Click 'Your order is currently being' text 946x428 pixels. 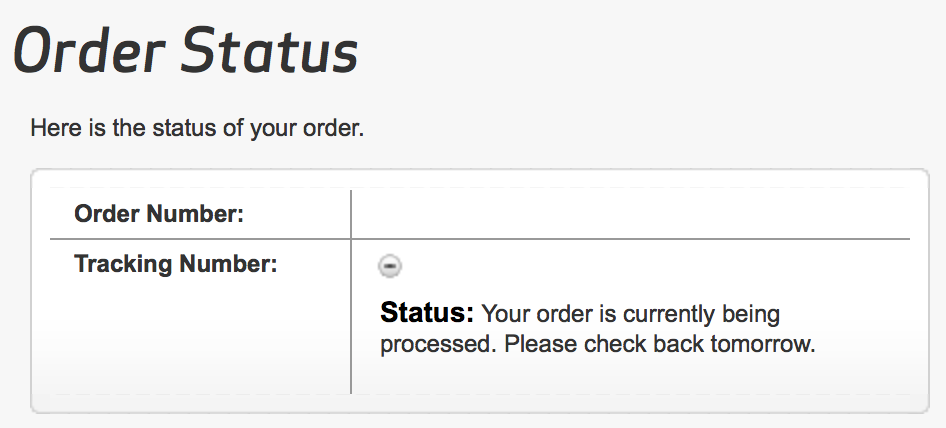(x=630, y=314)
